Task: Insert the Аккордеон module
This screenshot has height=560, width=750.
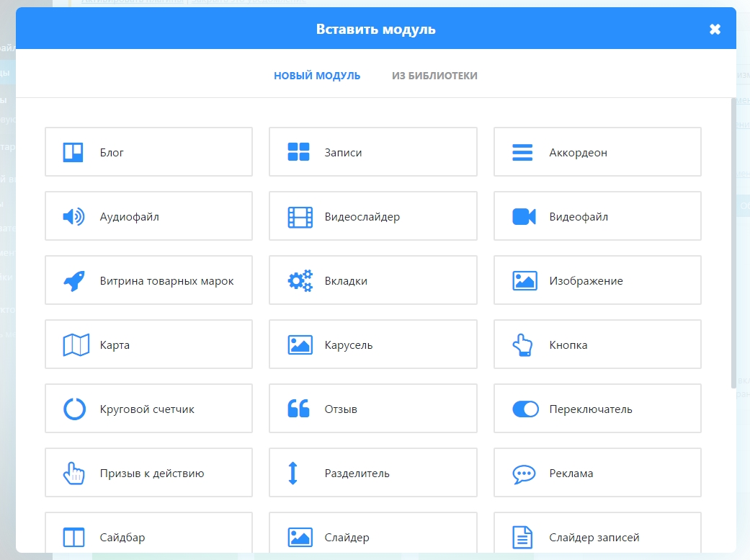Action: 597,151
